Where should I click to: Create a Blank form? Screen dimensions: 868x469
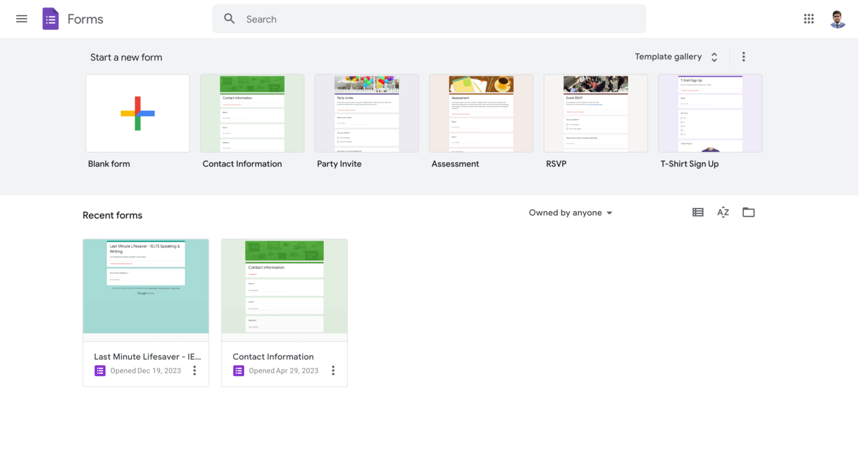tap(137, 113)
